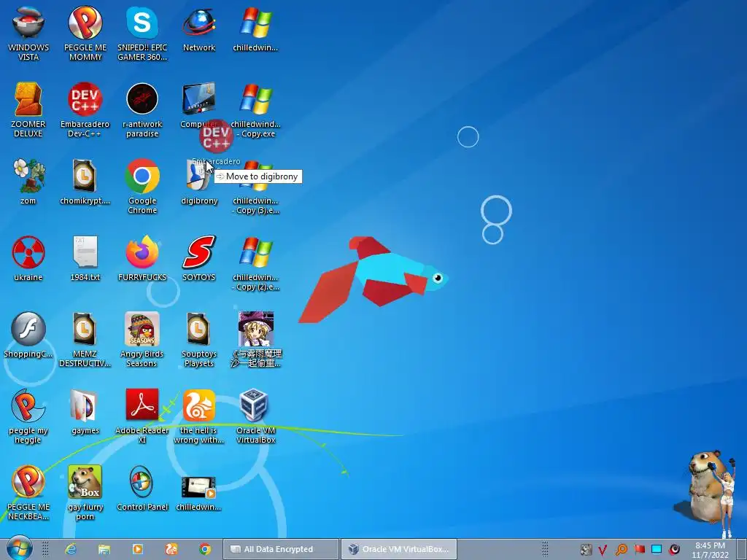
Task: Open Action Center red flag icon
Action: click(x=639, y=550)
